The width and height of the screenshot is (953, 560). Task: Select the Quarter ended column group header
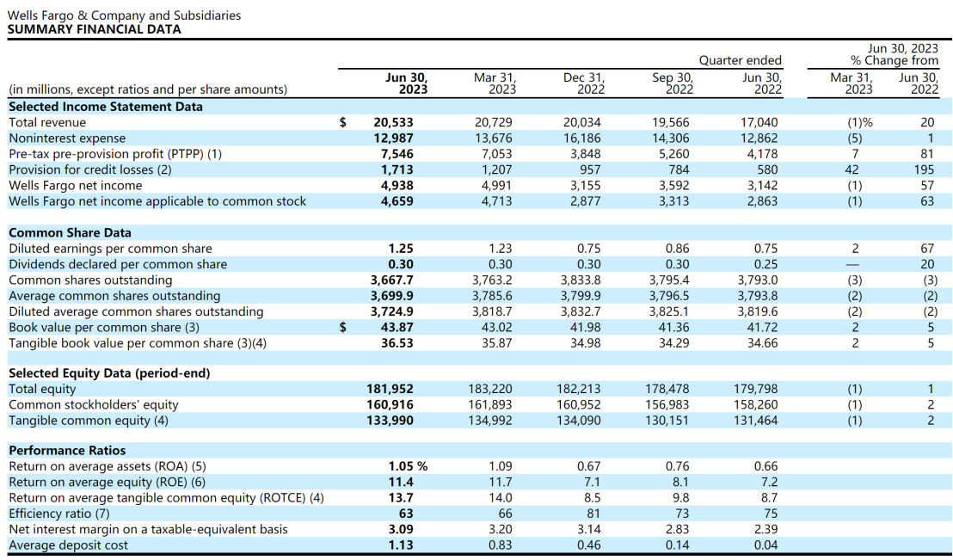[740, 60]
